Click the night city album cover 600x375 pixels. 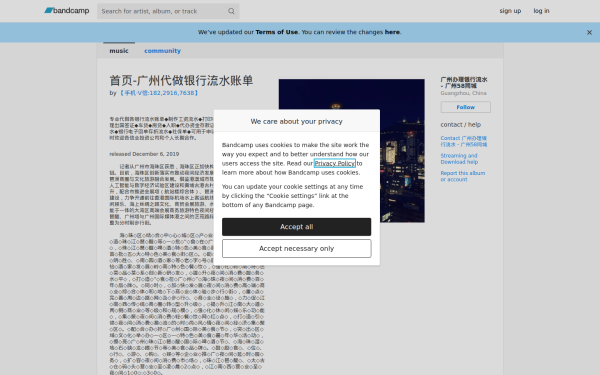tap(352, 150)
